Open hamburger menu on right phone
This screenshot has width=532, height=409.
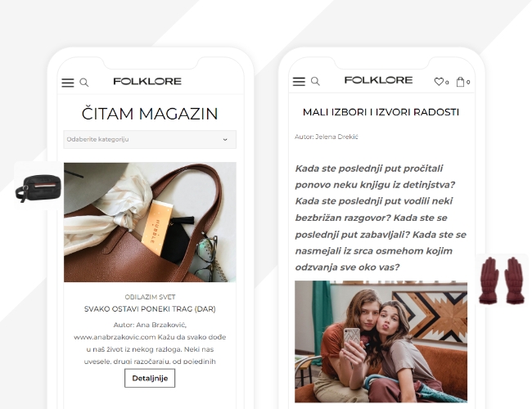(299, 82)
